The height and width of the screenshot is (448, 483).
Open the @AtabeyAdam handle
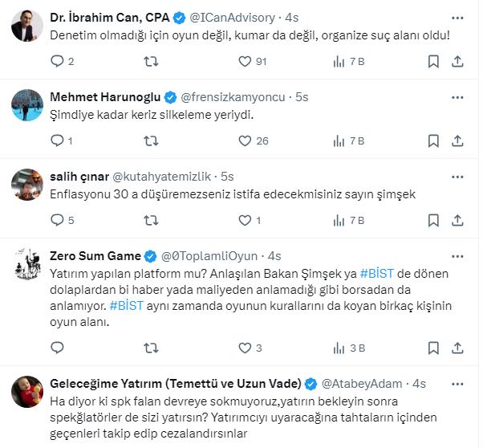click(362, 382)
